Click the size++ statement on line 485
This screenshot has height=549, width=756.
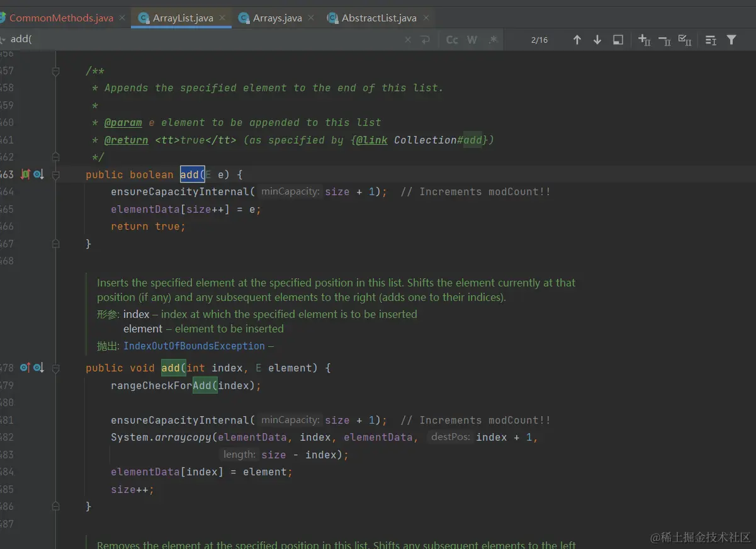tap(132, 489)
